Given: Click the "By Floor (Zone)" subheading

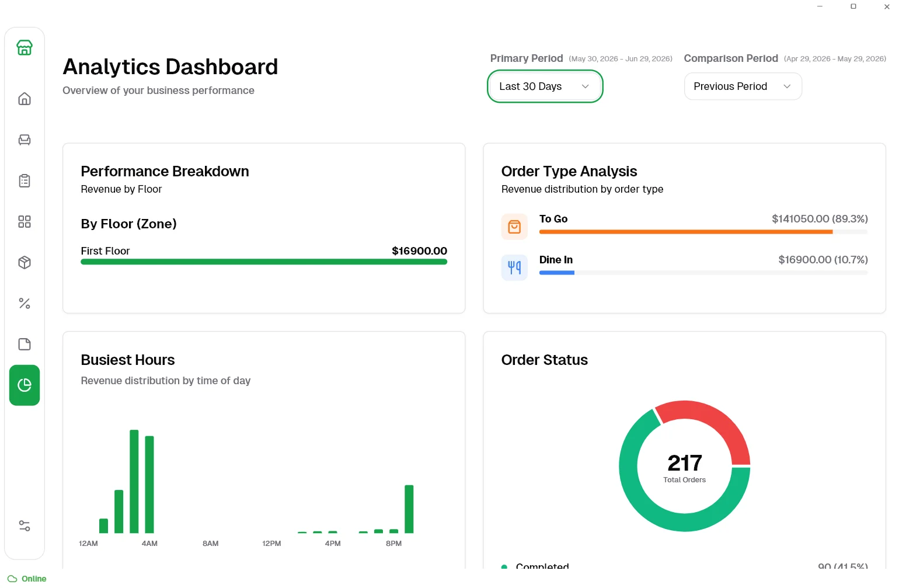Looking at the screenshot, I should [x=128, y=224].
